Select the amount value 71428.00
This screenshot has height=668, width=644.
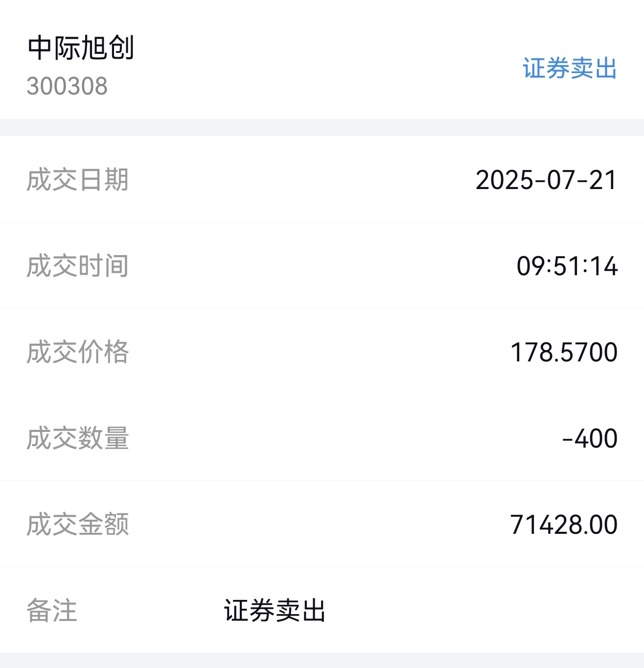coord(564,525)
